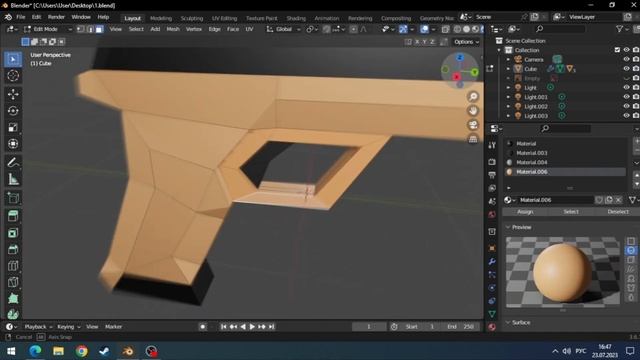Image resolution: width=640 pixels, height=360 pixels.
Task: Open the Object properties orange square tab
Action: [492, 248]
